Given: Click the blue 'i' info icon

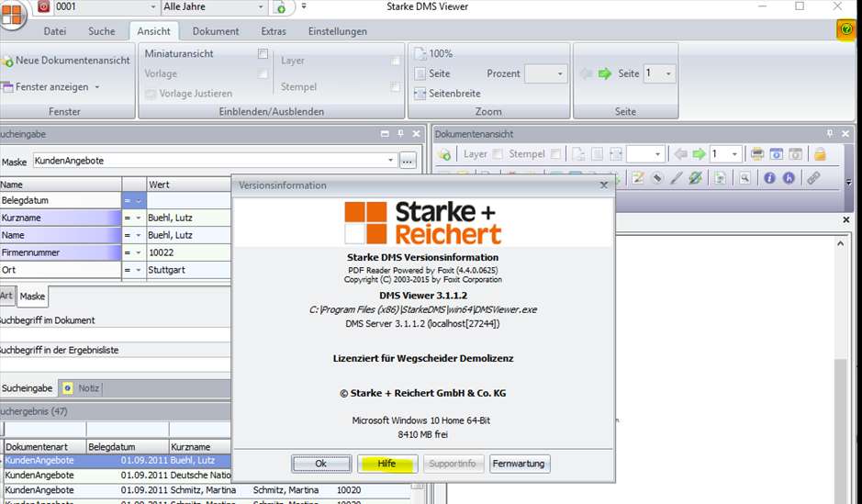Looking at the screenshot, I should pyautogui.click(x=769, y=178).
